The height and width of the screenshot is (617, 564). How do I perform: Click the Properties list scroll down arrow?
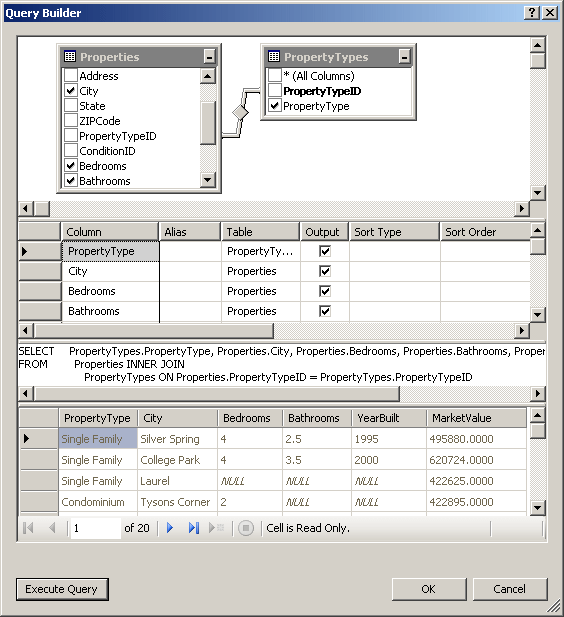207,180
